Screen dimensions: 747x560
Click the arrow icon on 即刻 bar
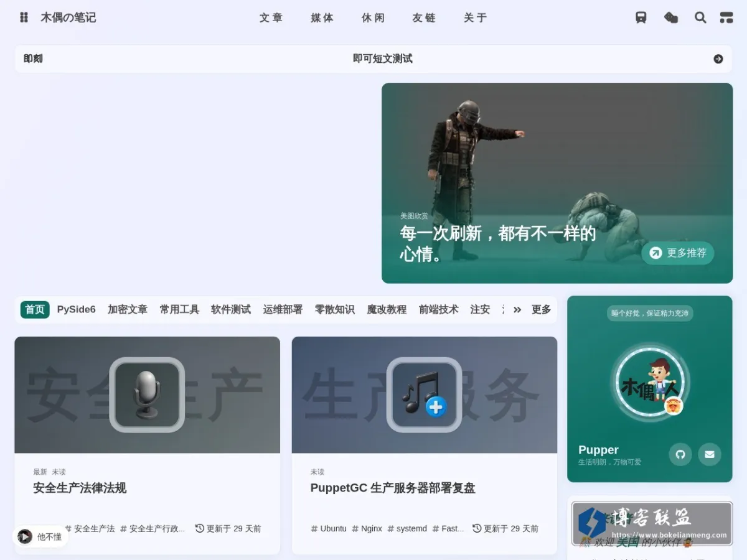pyautogui.click(x=718, y=59)
